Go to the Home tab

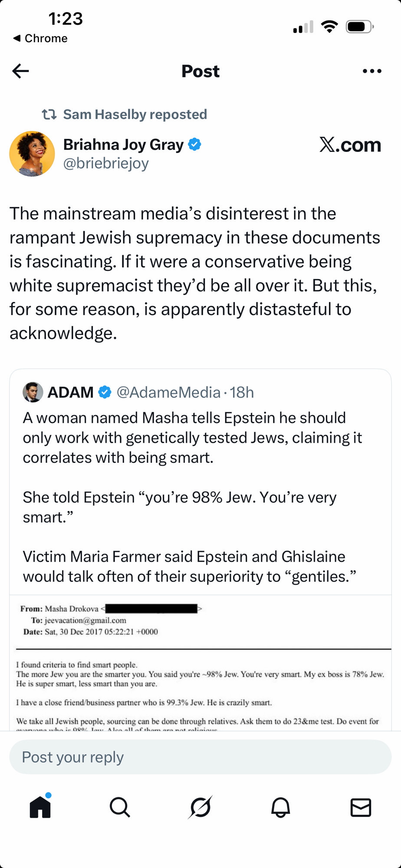(x=40, y=808)
